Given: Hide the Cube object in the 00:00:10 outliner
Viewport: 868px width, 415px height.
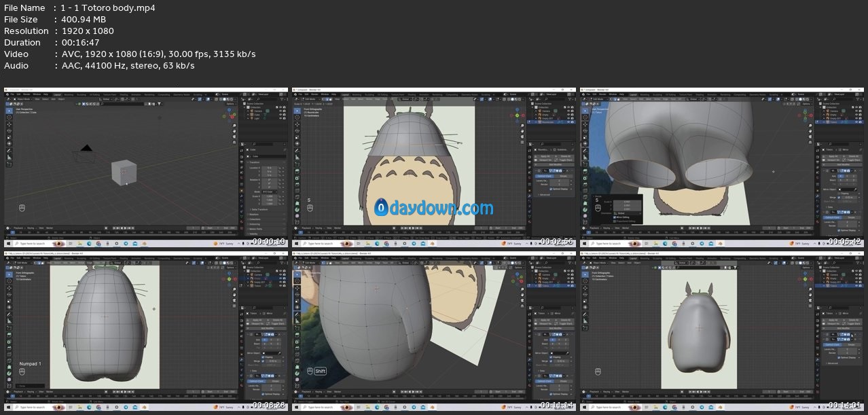Looking at the screenshot, I should (281, 114).
